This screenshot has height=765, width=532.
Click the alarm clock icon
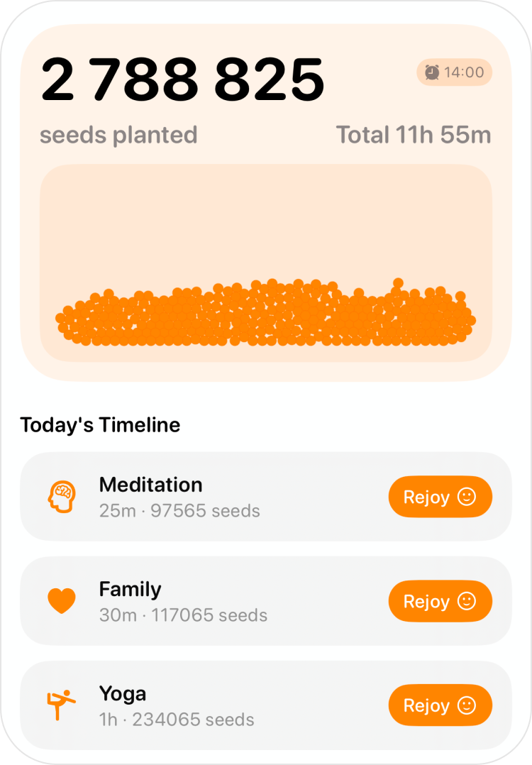pos(432,72)
